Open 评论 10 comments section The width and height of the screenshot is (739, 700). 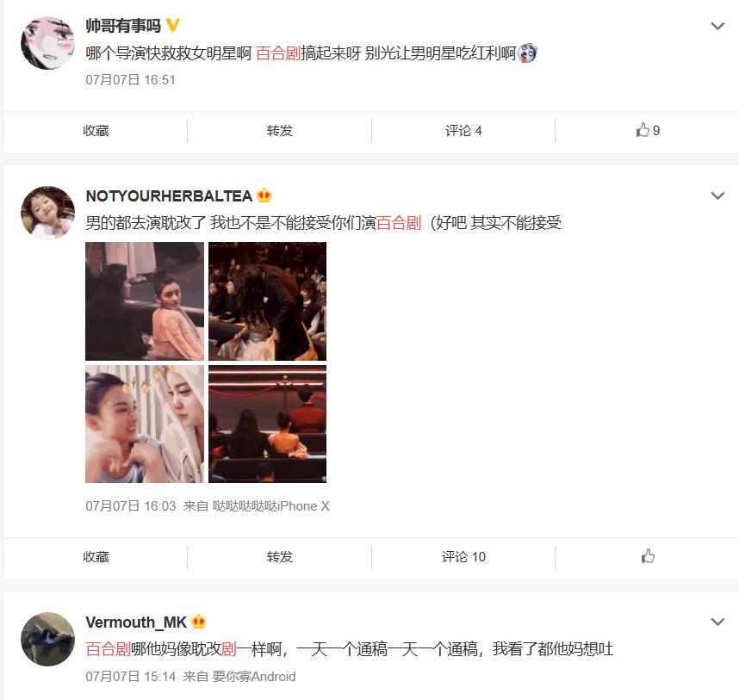click(x=463, y=557)
